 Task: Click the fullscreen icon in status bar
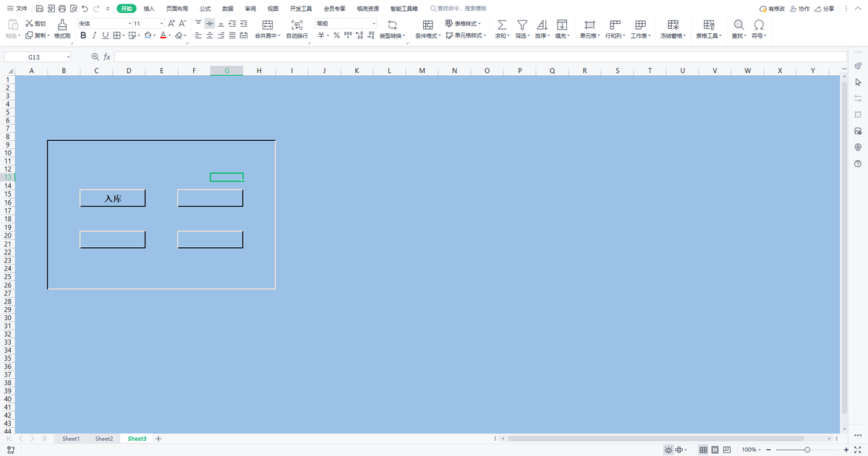click(x=858, y=449)
